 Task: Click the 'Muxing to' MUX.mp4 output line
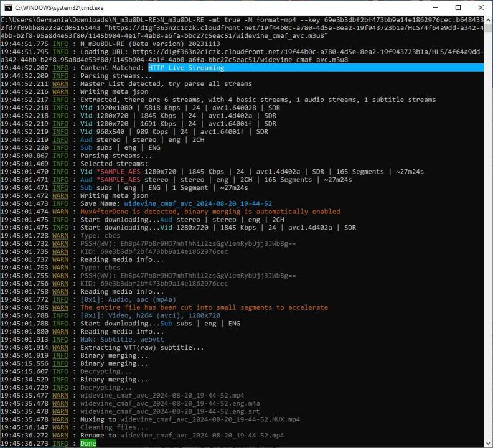(x=190, y=419)
